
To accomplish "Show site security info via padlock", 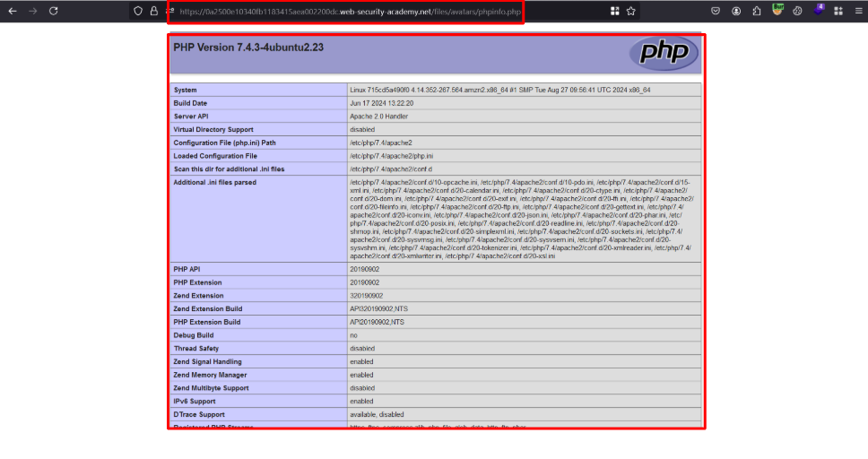I will tap(154, 11).
